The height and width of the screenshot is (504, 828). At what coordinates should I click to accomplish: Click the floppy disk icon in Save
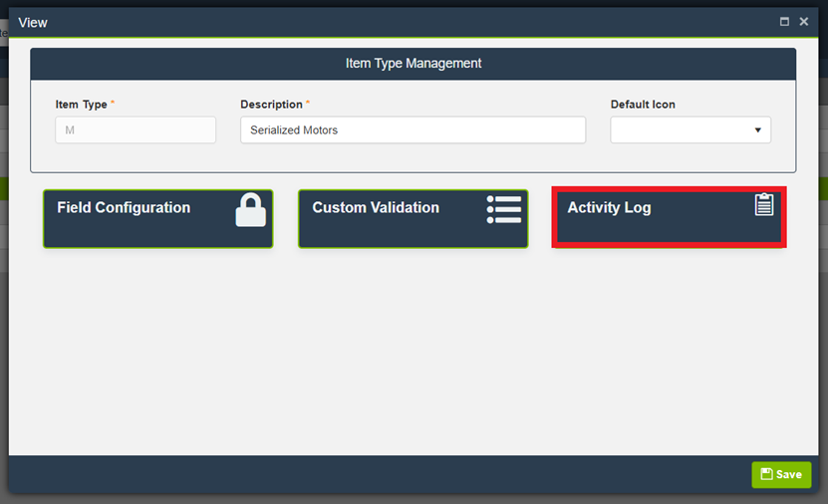pos(766,475)
